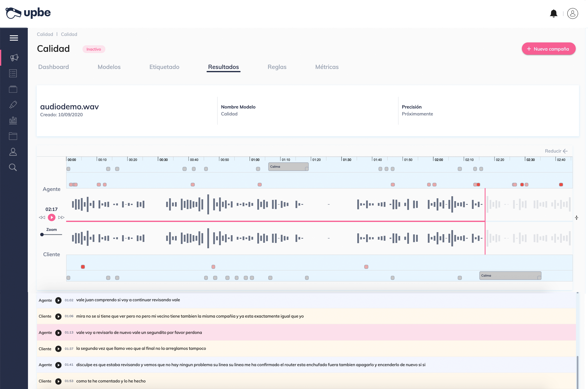Click the red Agente marker near 02:40
This screenshot has width=588, height=389.
(561, 185)
